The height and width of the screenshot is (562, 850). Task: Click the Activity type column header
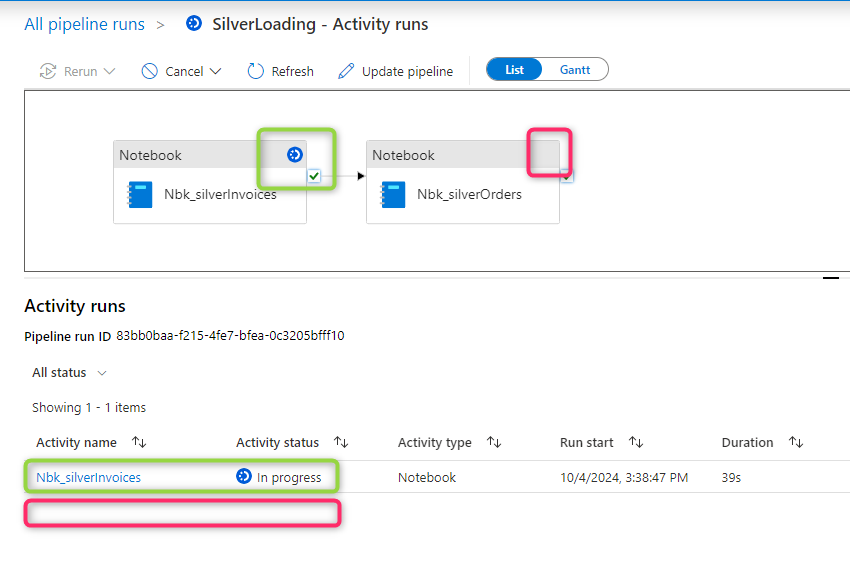(435, 443)
